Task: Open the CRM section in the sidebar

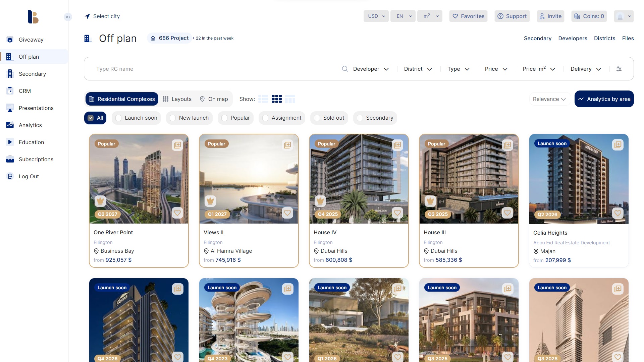Action: (24, 91)
